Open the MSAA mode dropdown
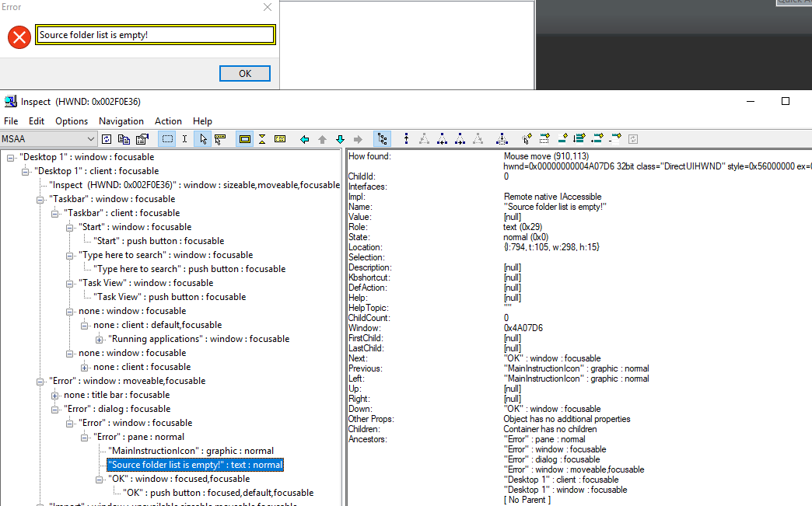The image size is (812, 506). pyautogui.click(x=92, y=138)
